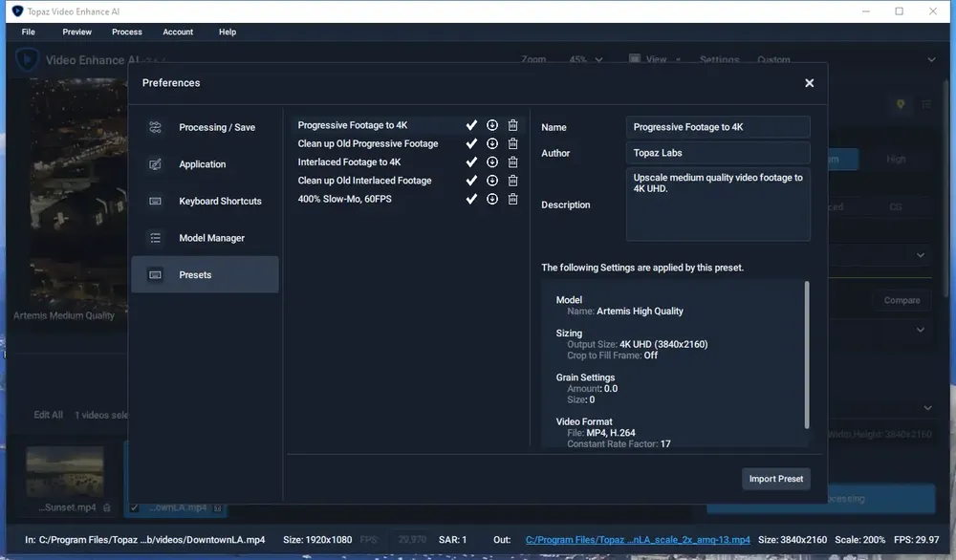Screen dimensions: 956x560
Task: Toggle checkmark for 400% Slow-Mo, 60FPS preset
Action: click(x=471, y=199)
